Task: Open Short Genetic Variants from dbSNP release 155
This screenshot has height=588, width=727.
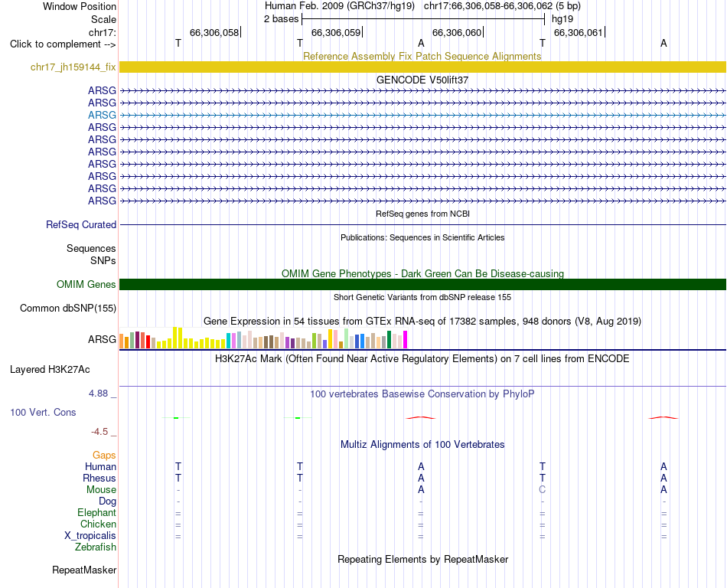Action: [422, 297]
